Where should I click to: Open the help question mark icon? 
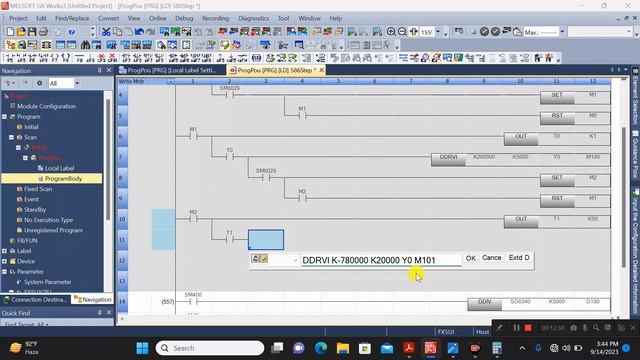72,31
